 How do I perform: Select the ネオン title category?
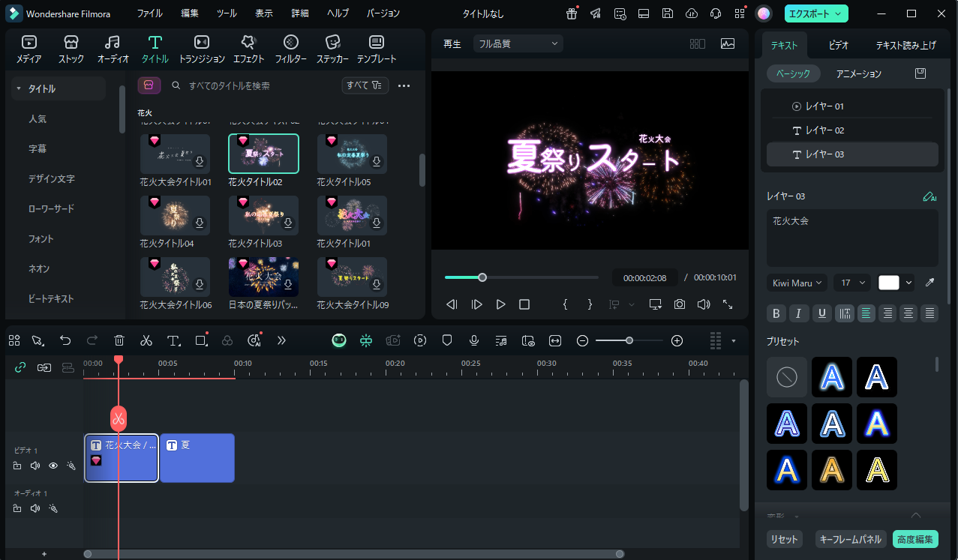pyautogui.click(x=39, y=268)
